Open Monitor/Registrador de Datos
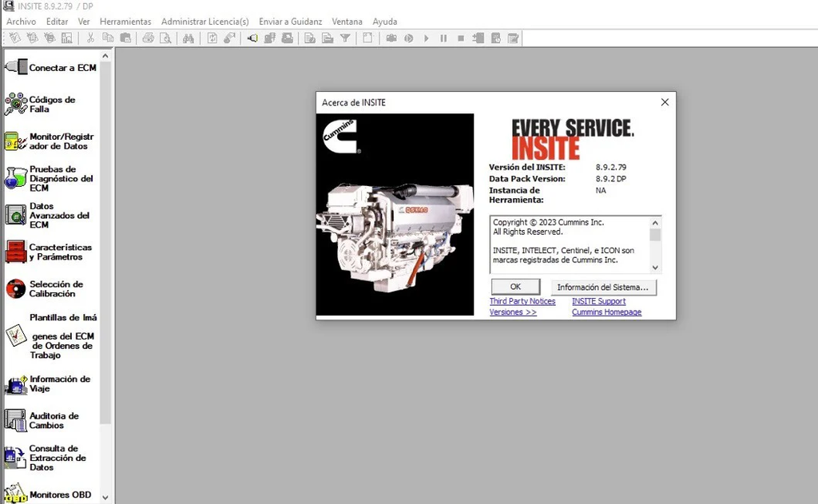 pos(50,141)
